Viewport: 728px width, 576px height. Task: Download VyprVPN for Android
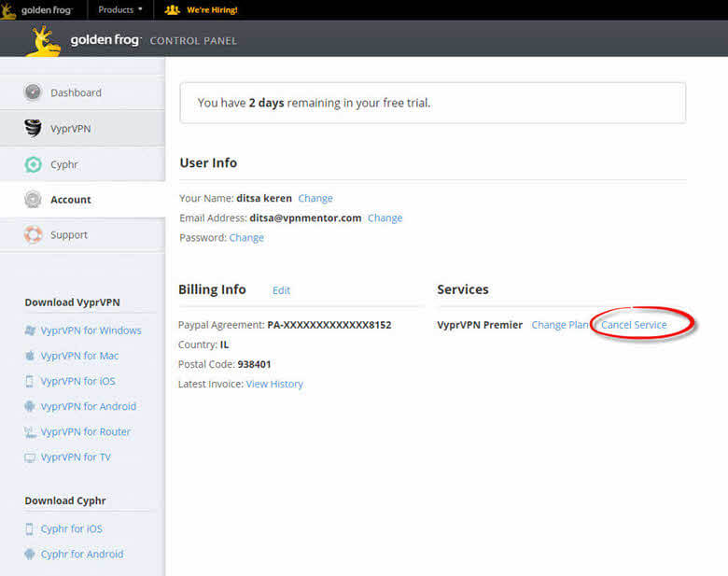point(89,406)
